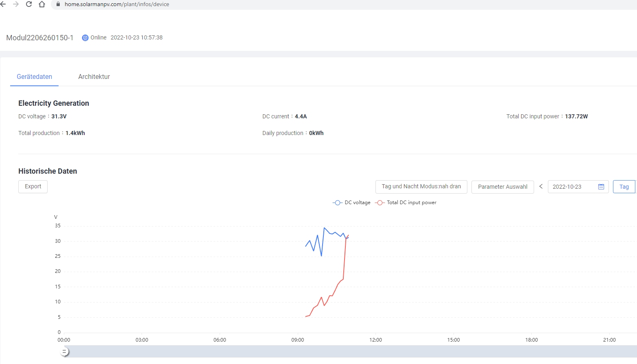The height and width of the screenshot is (364, 637).
Task: Click the browser back arrow
Action: pyautogui.click(x=3, y=4)
